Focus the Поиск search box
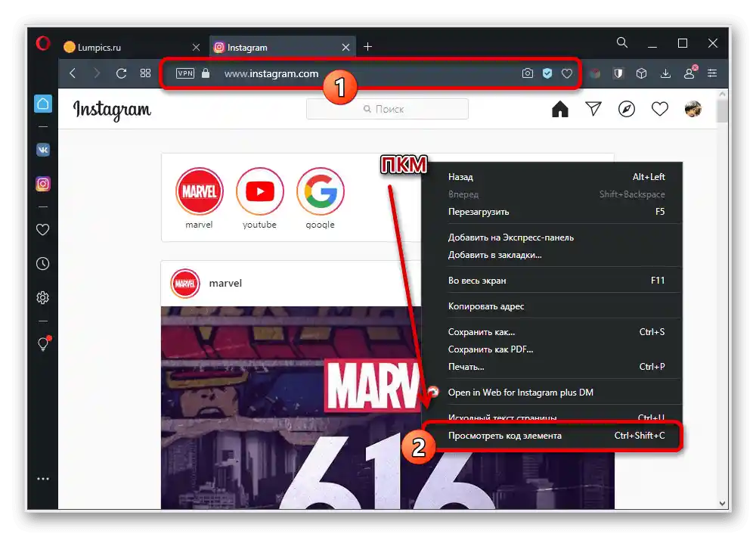This screenshot has height=537, width=756. pyautogui.click(x=387, y=109)
